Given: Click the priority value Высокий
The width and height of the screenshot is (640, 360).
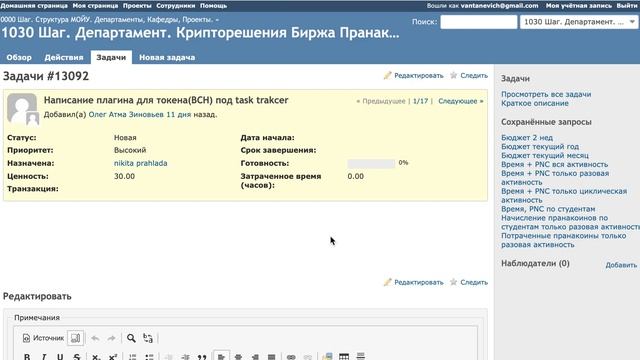Looking at the screenshot, I should 130,150.
